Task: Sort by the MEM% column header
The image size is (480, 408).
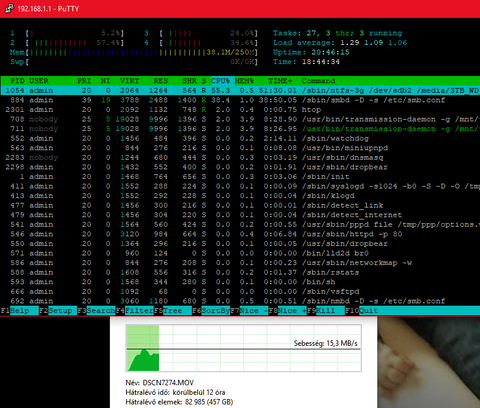Action: coord(244,81)
